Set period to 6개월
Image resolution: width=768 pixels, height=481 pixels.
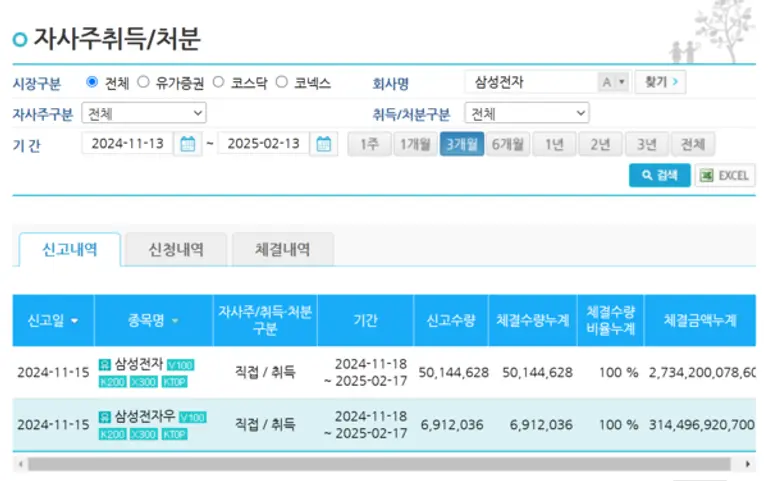(x=507, y=144)
